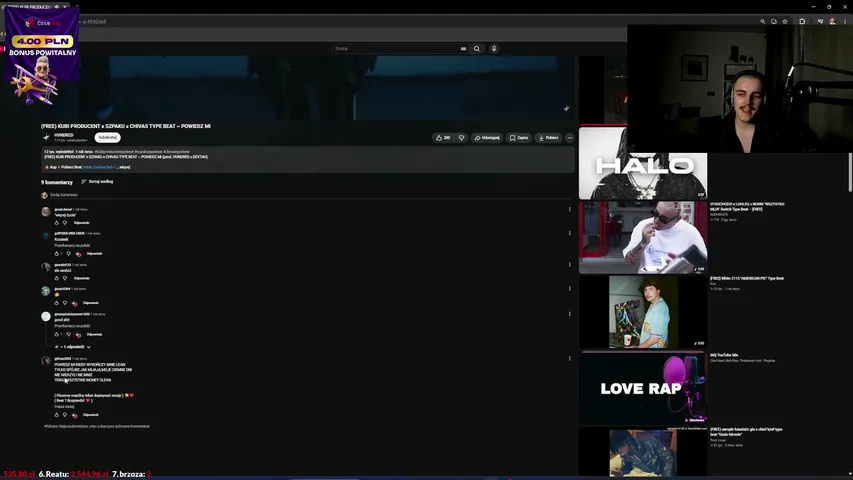Screen dimensions: 853x480
Task: Translate 'good shi' comment to Polish
Action: 72,326
